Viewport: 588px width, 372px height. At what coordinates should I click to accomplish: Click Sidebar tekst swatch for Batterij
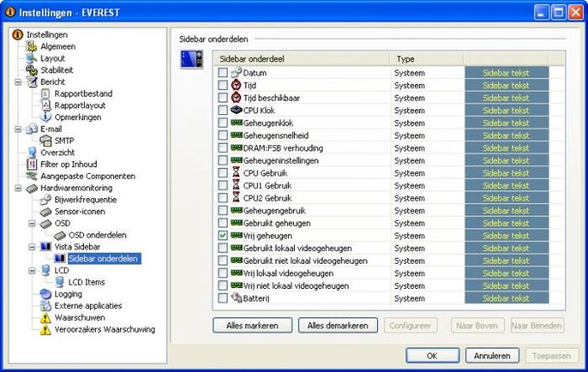[506, 298]
